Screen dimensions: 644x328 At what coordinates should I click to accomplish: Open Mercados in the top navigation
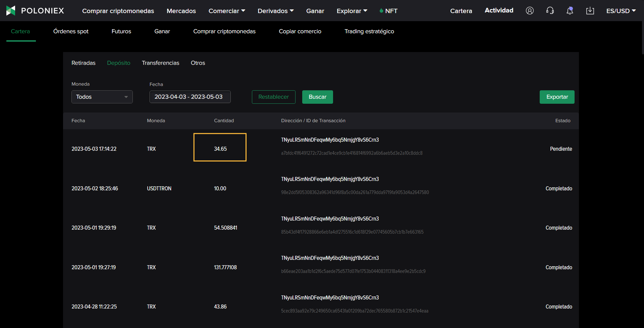(181, 11)
